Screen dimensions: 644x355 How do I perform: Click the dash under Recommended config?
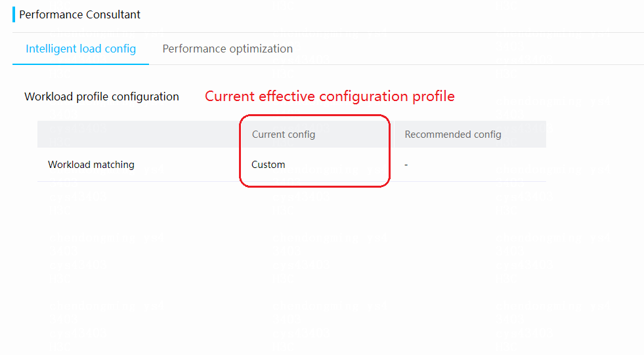406,165
